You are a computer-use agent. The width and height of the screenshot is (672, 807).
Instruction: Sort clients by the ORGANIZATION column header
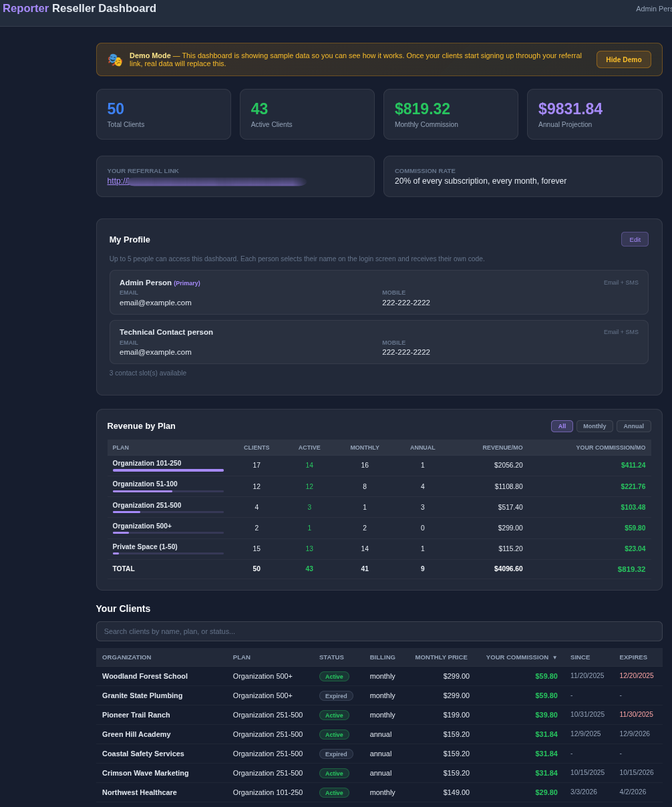(x=126, y=657)
